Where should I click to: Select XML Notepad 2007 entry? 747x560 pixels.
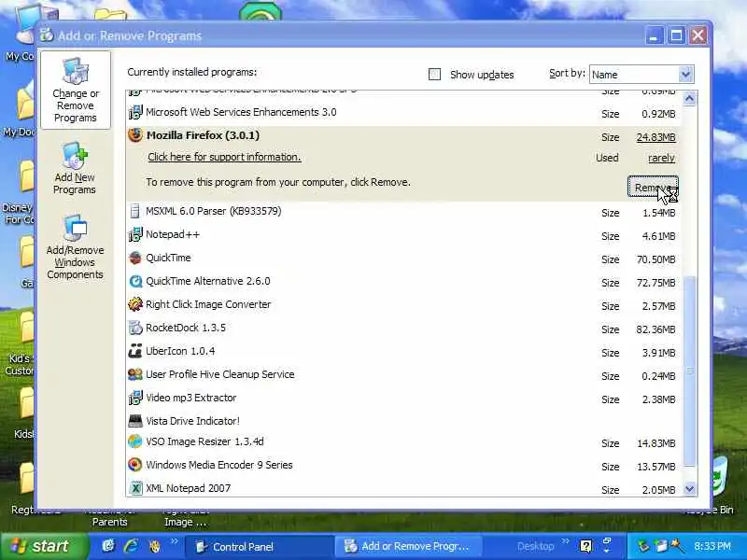click(x=403, y=488)
